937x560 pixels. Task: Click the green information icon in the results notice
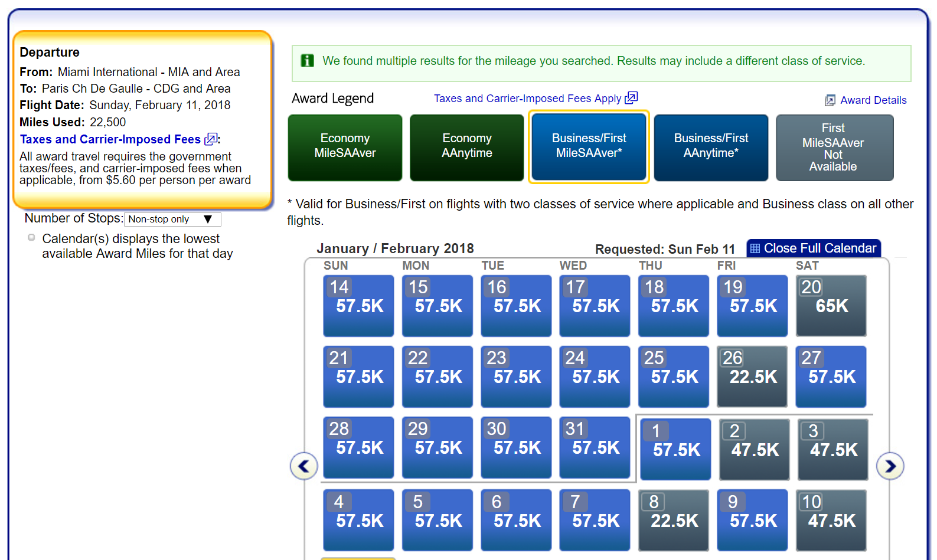coord(308,61)
